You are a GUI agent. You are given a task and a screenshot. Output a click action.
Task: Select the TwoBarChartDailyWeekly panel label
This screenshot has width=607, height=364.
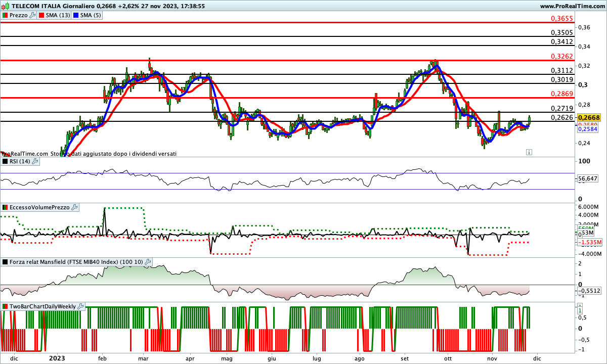(x=42, y=306)
